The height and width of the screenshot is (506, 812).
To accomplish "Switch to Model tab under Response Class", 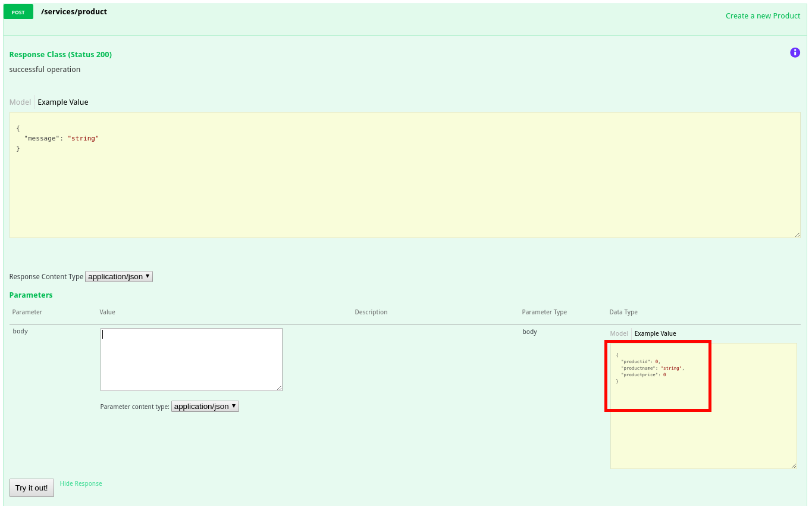I will click(20, 102).
